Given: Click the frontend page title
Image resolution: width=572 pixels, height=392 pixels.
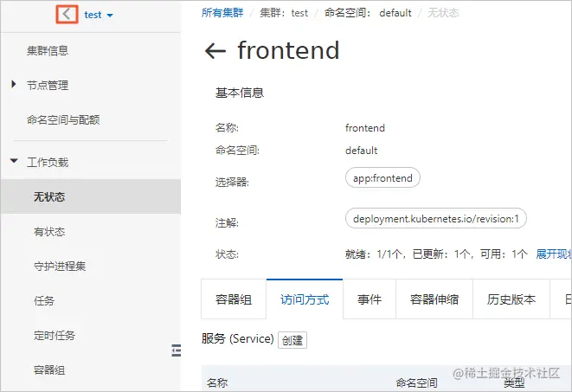Looking at the screenshot, I should pos(288,50).
